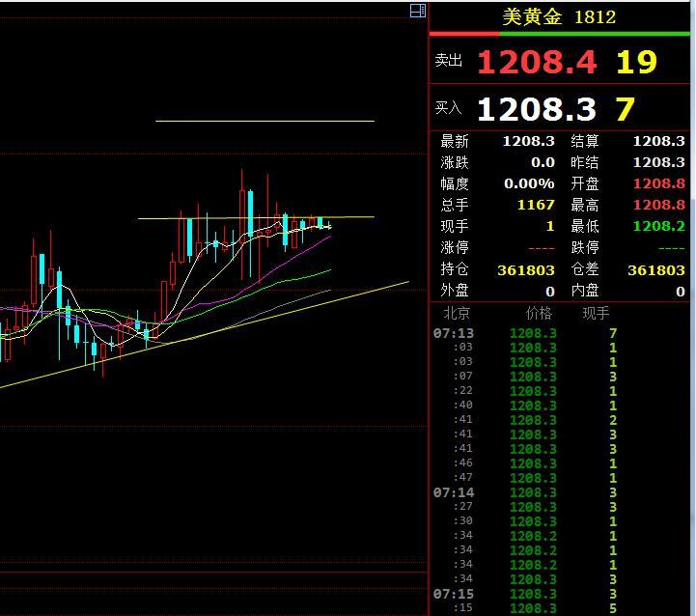Select the 仓差 value 361803
The height and width of the screenshot is (616, 696).
(x=656, y=269)
